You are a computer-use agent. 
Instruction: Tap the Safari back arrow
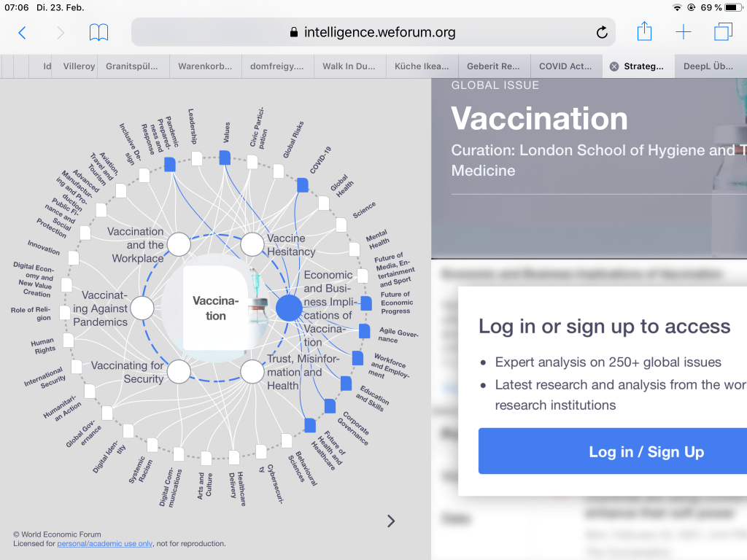[22, 33]
